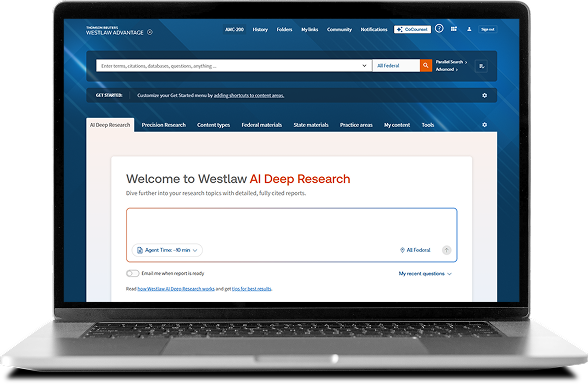Viewport: 588px width, 385px height.
Task: Click the orange search magnifier button
Action: click(426, 66)
